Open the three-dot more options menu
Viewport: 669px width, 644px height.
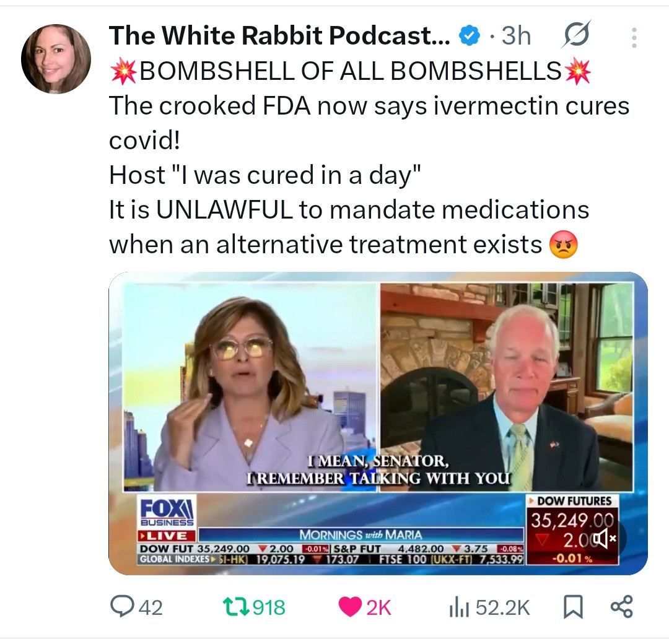634,38
